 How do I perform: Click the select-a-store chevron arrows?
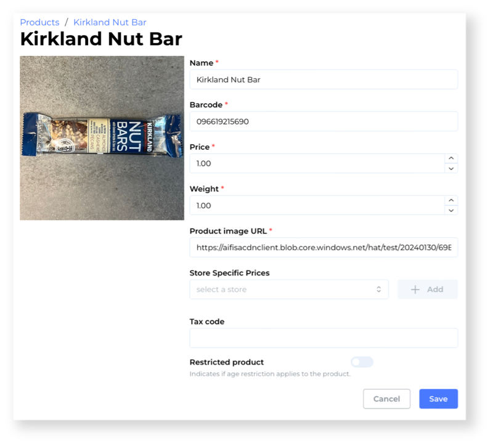378,289
